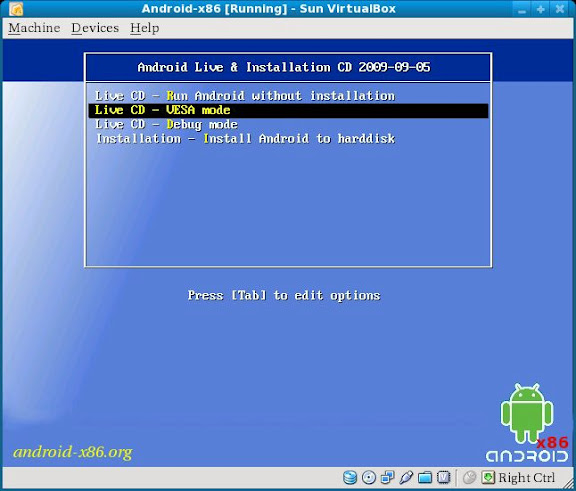Screen dimensions: 576x491
Task: Open the network adapter status icon
Action: 388,477
